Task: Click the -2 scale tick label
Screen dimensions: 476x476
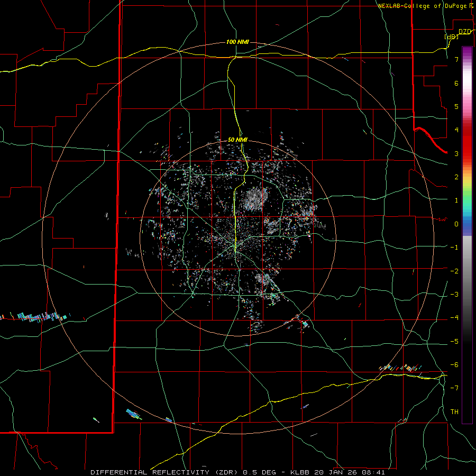Action: (454, 271)
